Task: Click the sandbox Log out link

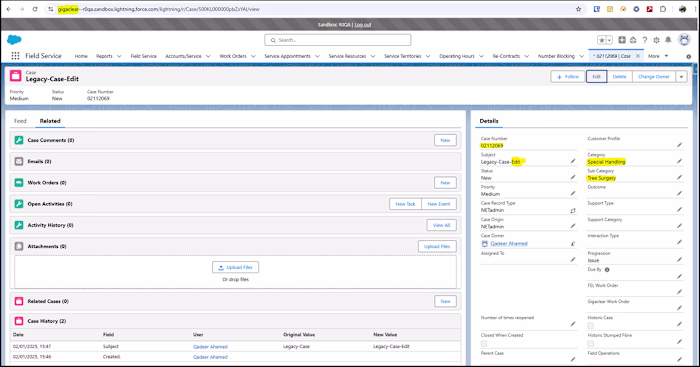Action: [363, 25]
